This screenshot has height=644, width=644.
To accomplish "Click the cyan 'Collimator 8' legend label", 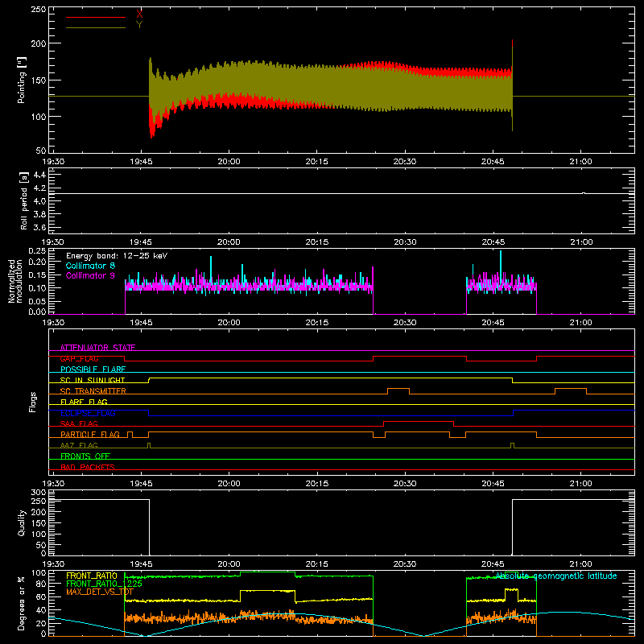I will (x=90, y=266).
